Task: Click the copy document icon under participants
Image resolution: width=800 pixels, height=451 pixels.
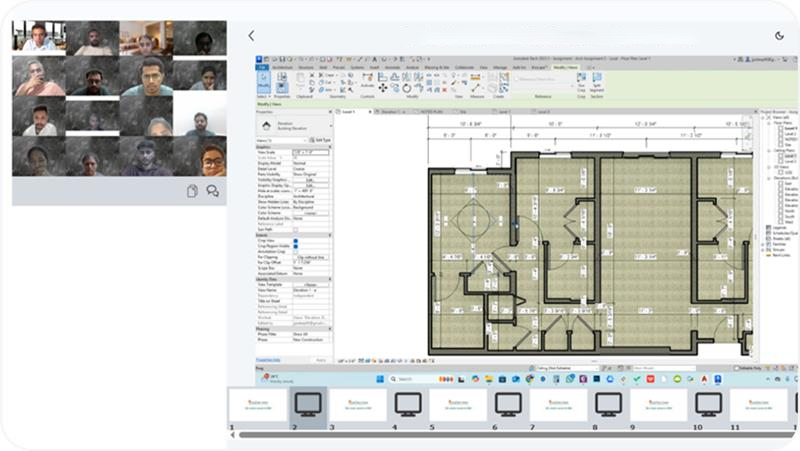Action: (192, 191)
